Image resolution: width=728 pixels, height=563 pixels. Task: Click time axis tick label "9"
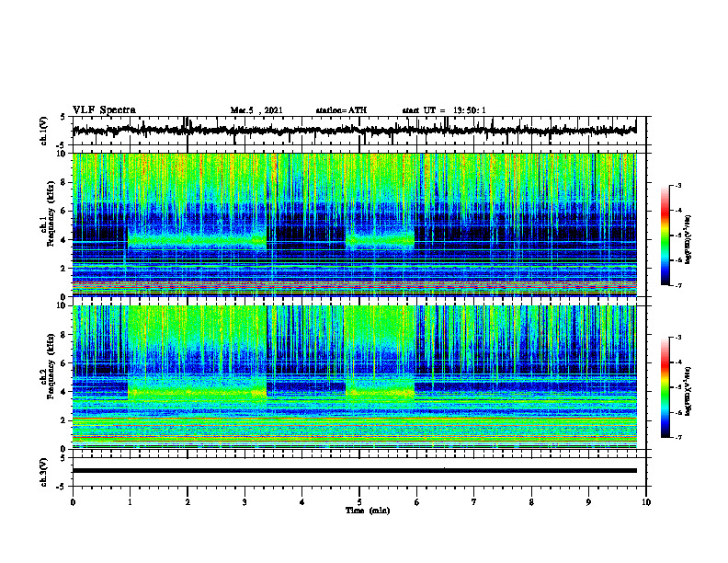(x=588, y=502)
